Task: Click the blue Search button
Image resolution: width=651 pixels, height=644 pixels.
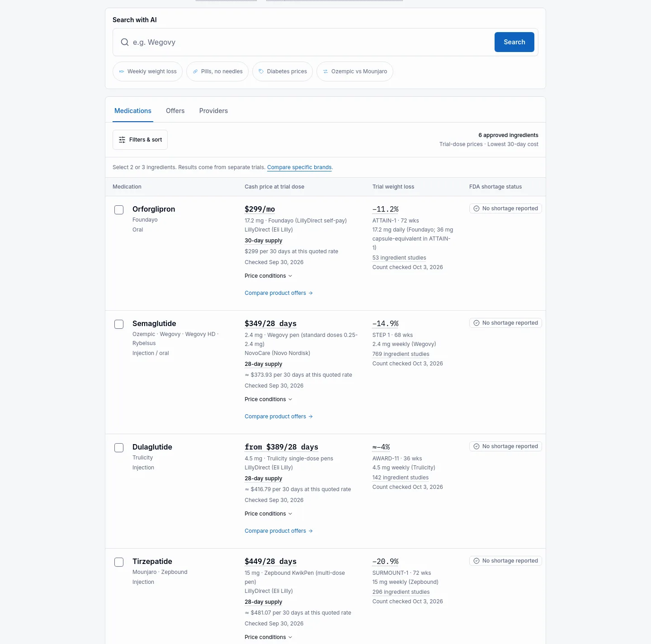Action: 514,42
